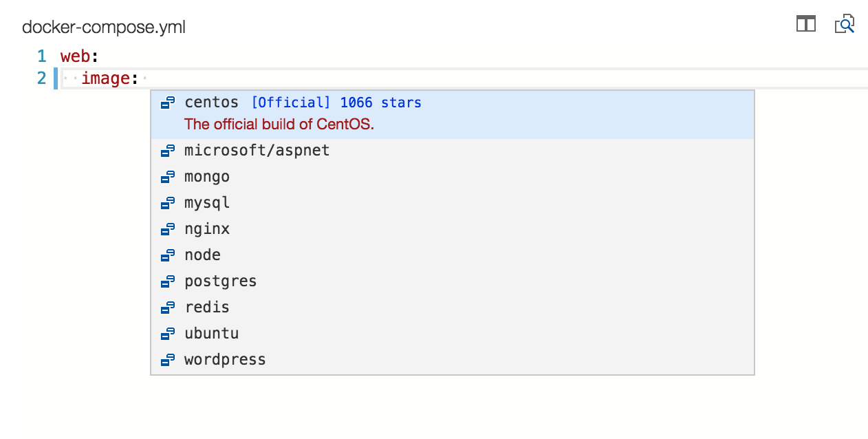The width and height of the screenshot is (868, 439).
Task: Click the icon beside wordpress entry
Action: tap(167, 360)
